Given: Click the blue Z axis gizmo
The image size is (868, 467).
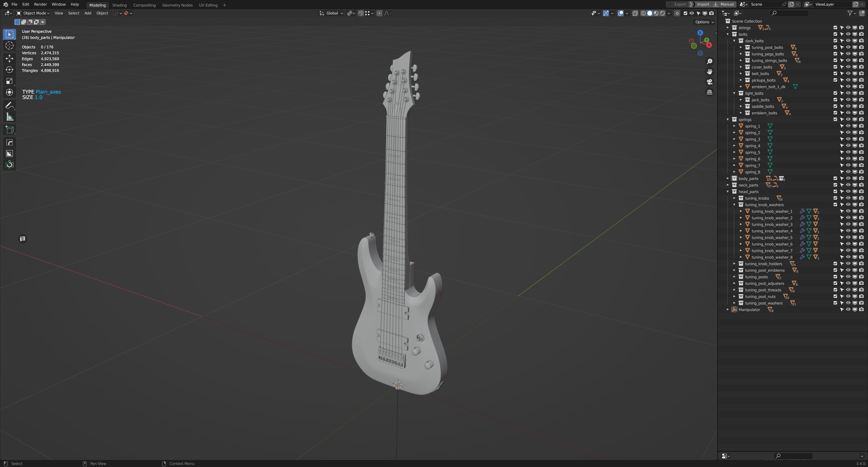Looking at the screenshot, I should [700, 33].
